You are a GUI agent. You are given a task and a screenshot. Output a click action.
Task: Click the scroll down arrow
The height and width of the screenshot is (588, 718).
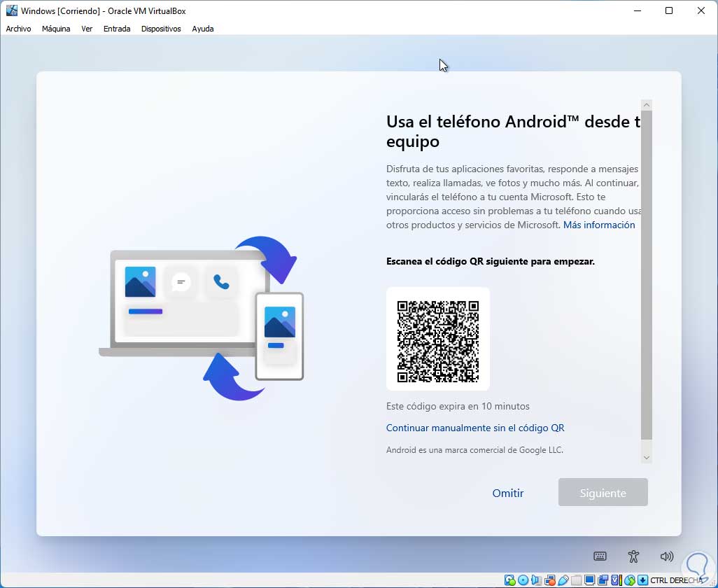click(647, 457)
